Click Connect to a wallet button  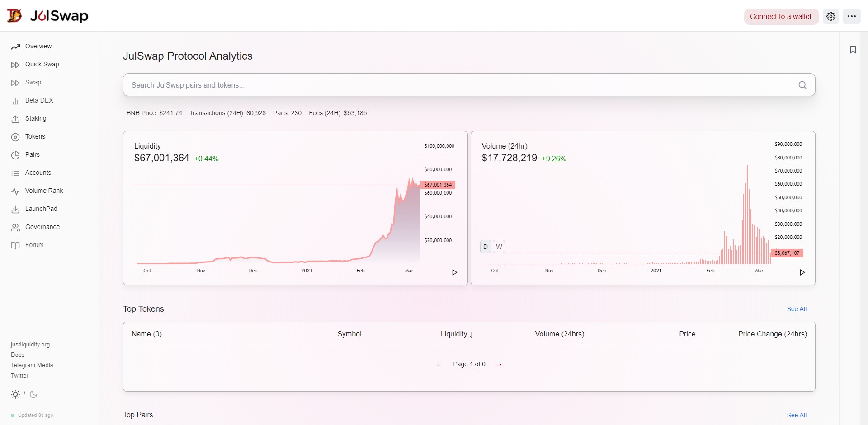point(781,16)
